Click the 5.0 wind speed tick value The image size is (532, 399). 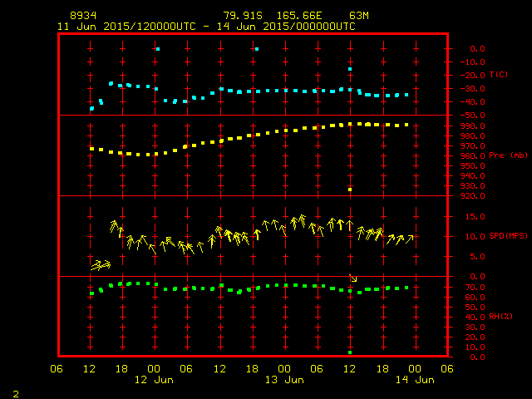click(x=477, y=257)
